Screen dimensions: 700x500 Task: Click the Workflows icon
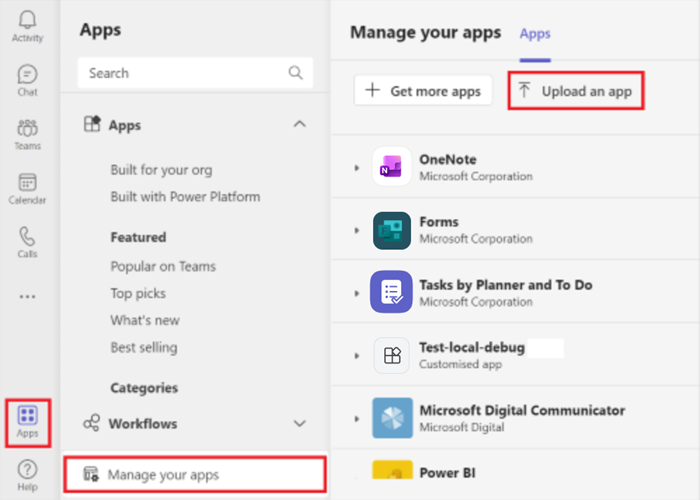(x=92, y=423)
